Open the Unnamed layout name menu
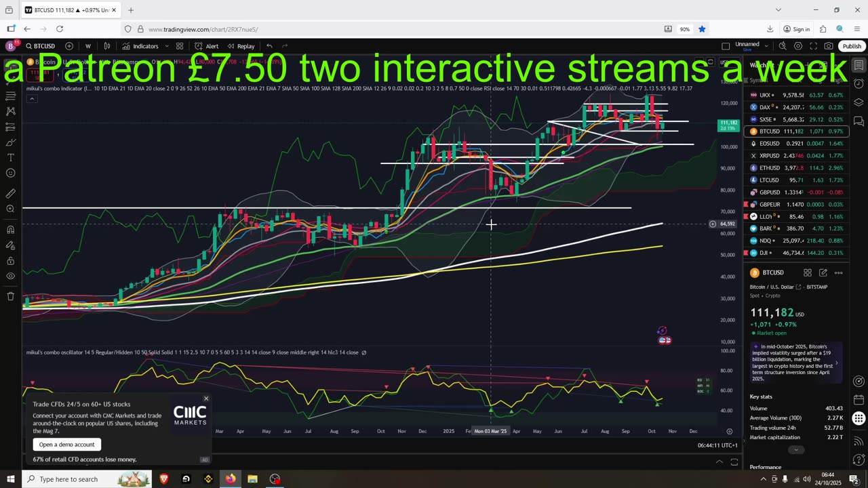Image resolution: width=868 pixels, height=488 pixels. [x=751, y=46]
